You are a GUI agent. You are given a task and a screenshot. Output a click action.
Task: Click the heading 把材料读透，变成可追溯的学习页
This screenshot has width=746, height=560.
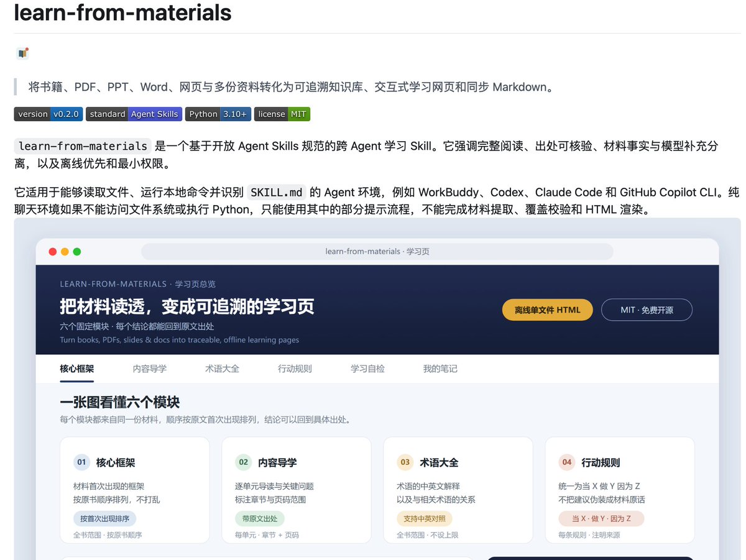coord(187,306)
